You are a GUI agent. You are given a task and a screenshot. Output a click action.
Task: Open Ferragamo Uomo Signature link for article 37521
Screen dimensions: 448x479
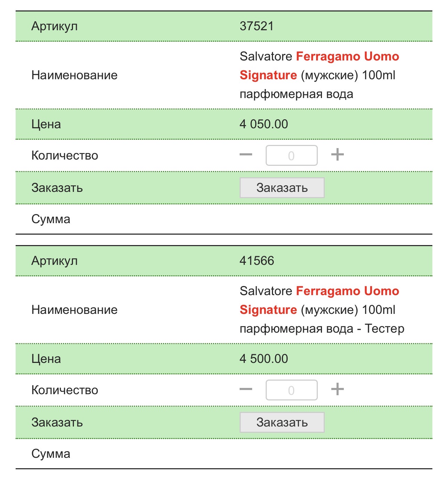[x=319, y=66]
